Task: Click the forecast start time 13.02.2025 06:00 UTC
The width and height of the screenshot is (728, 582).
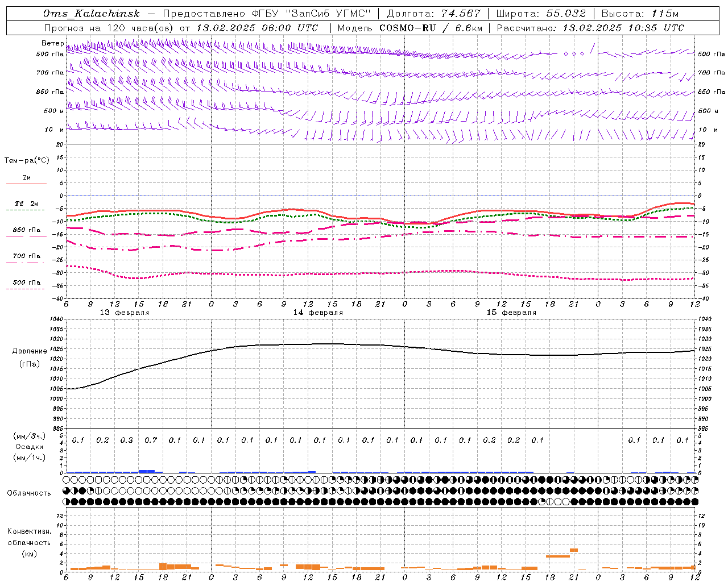Action: tap(257, 28)
